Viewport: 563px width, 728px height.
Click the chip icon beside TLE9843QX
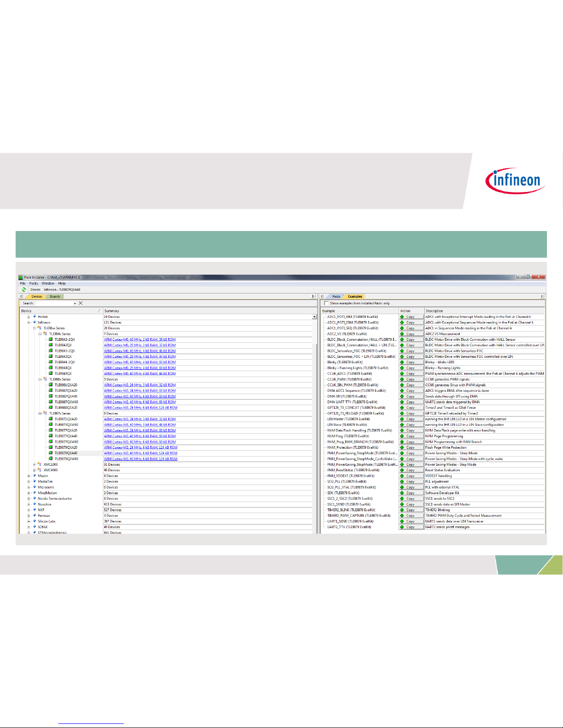(51, 356)
